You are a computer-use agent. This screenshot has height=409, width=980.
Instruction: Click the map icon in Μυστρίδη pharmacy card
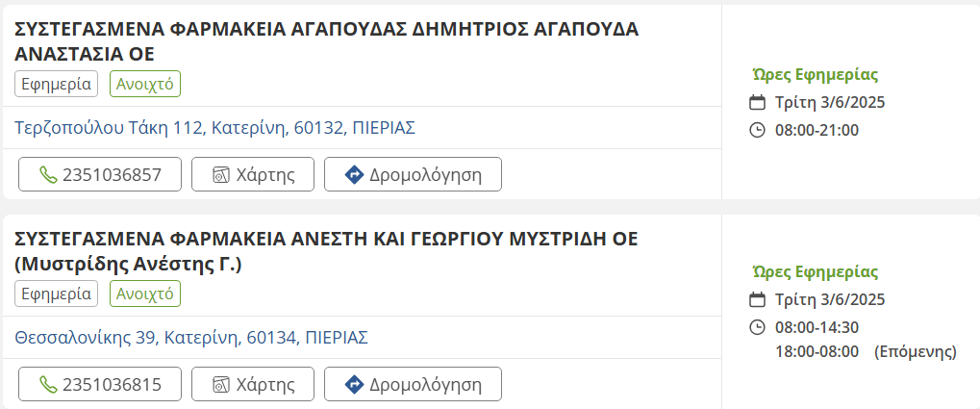coord(221,385)
